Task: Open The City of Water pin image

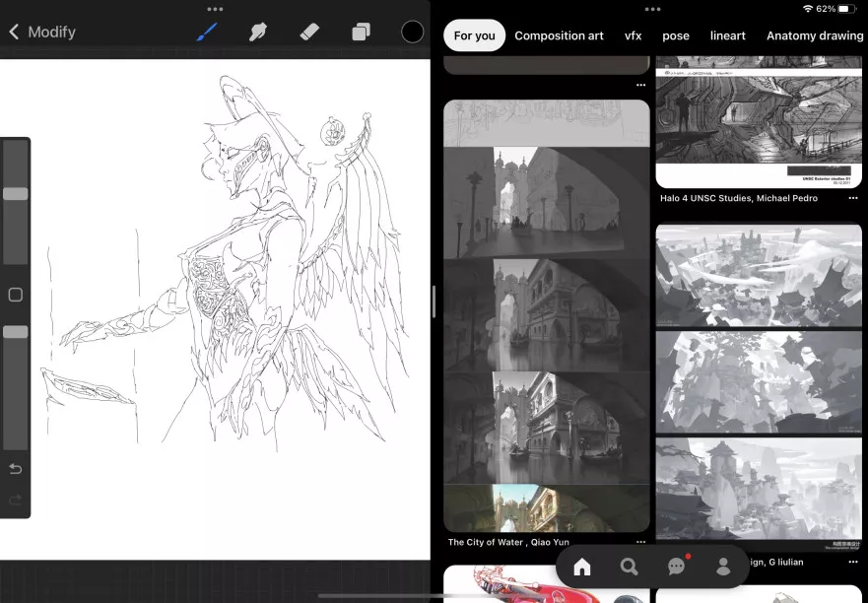Action: (x=547, y=315)
